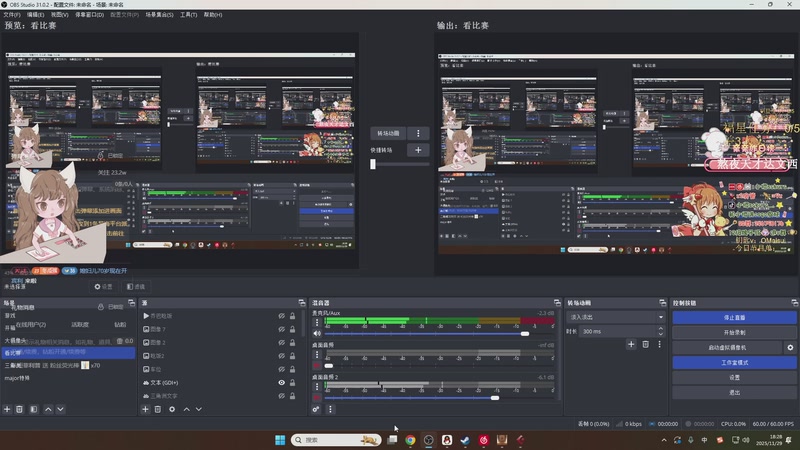Undock the Scene Transitions panel with float icon

coord(662,303)
